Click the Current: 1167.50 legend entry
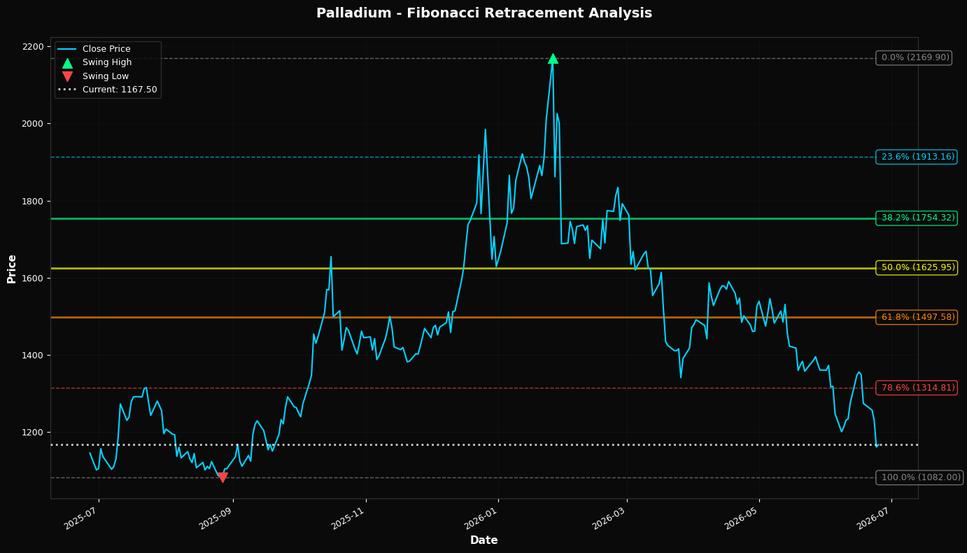Screen dimensions: 967x553 click(107, 89)
